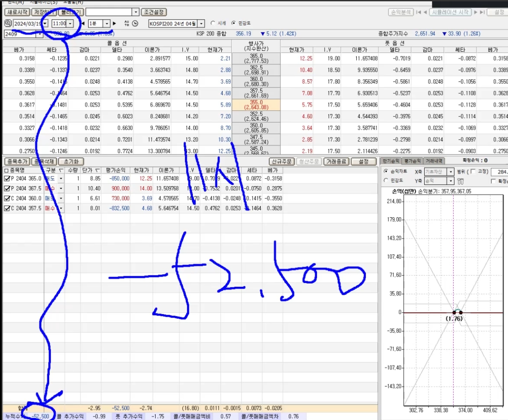Image resolution: width=508 pixels, height=420 pixels.
Task: Select the 민감도 radio in chart panel
Action: tap(385, 181)
